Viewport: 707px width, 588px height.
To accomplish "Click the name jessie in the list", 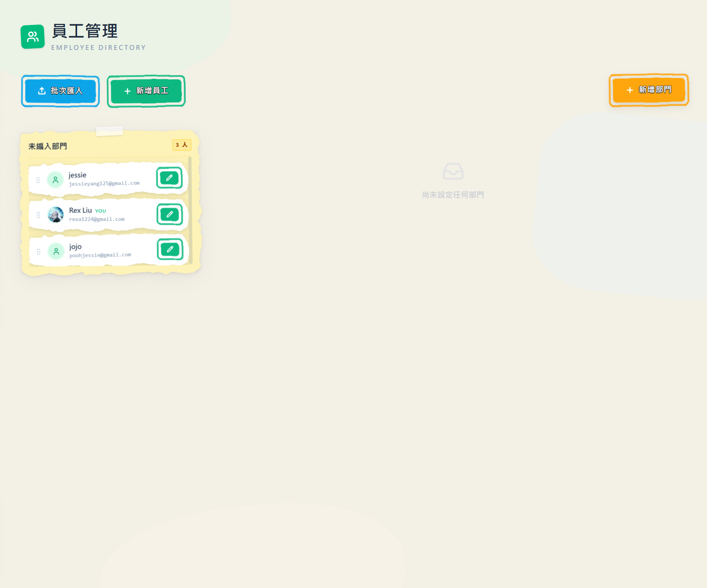I will 78,175.
